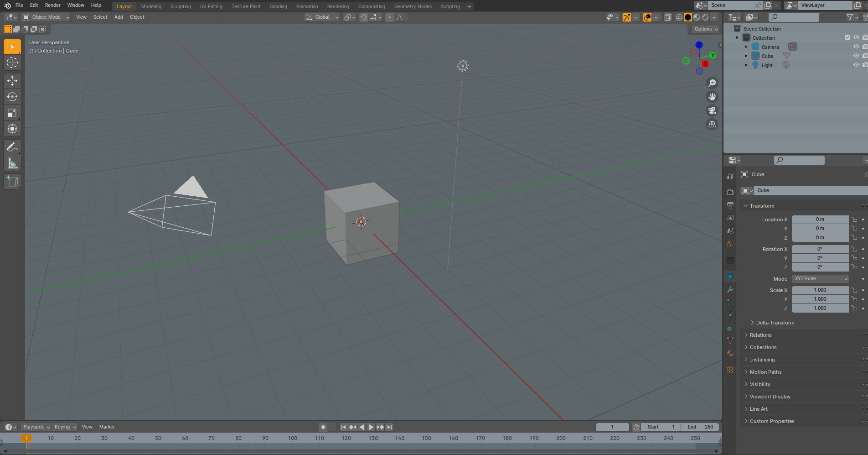The width and height of the screenshot is (868, 455).
Task: Select the Measure tool
Action: (12, 163)
